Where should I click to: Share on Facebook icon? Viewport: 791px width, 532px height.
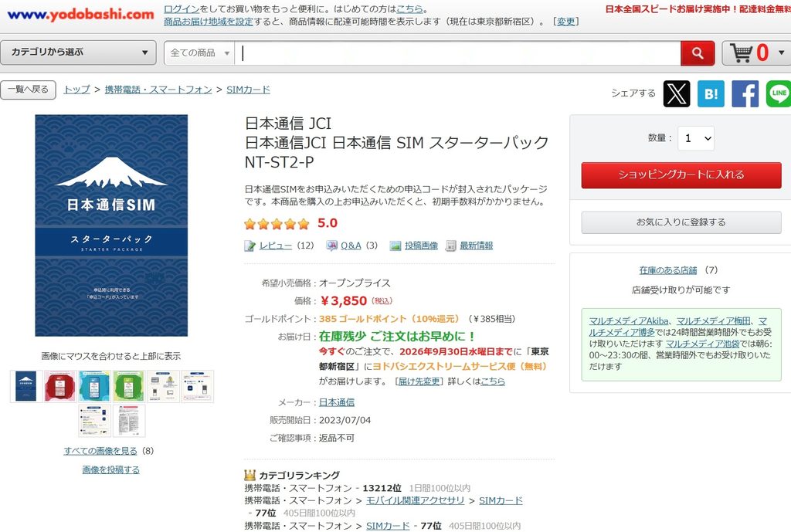(x=745, y=93)
